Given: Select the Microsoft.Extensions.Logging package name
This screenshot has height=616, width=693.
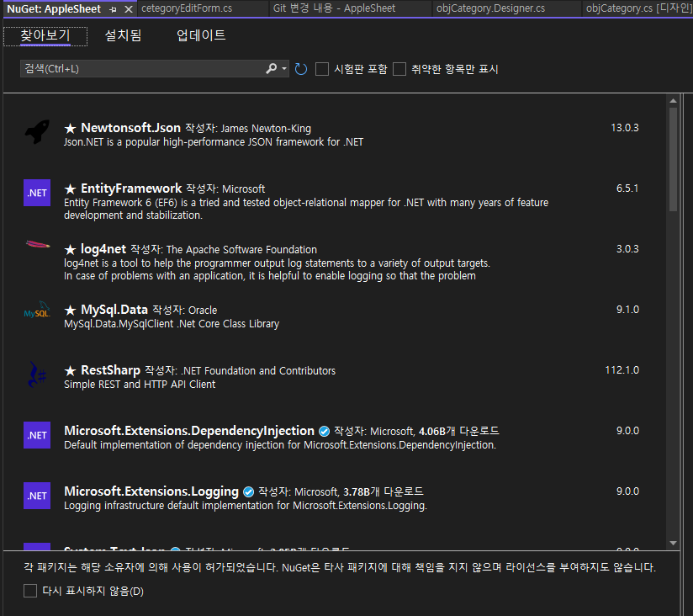Looking at the screenshot, I should 151,491.
